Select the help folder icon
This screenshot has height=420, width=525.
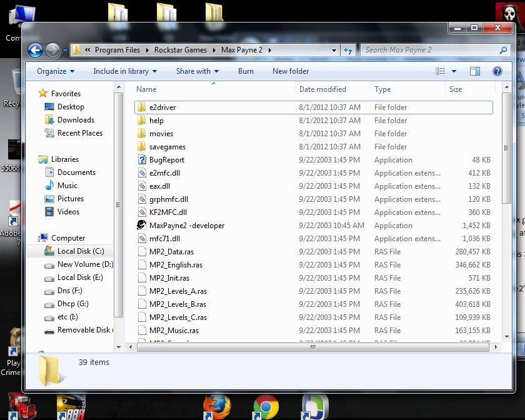142,120
